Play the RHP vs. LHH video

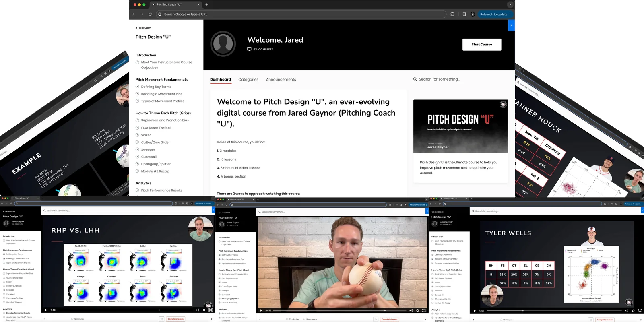pyautogui.click(x=46, y=310)
